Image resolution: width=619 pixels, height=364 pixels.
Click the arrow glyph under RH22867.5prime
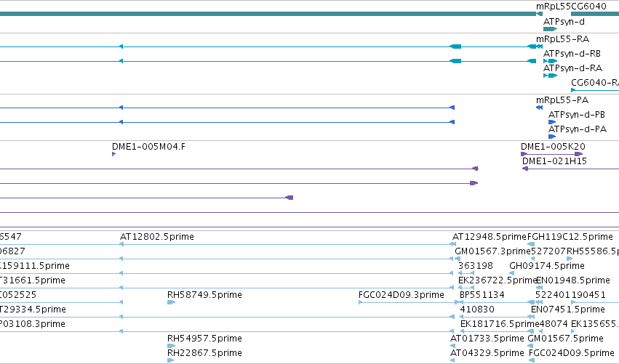coord(170,360)
